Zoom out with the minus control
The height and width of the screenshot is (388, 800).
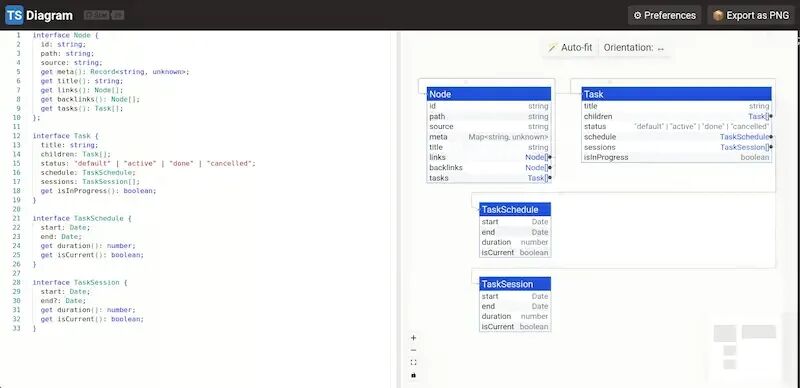tap(413, 350)
